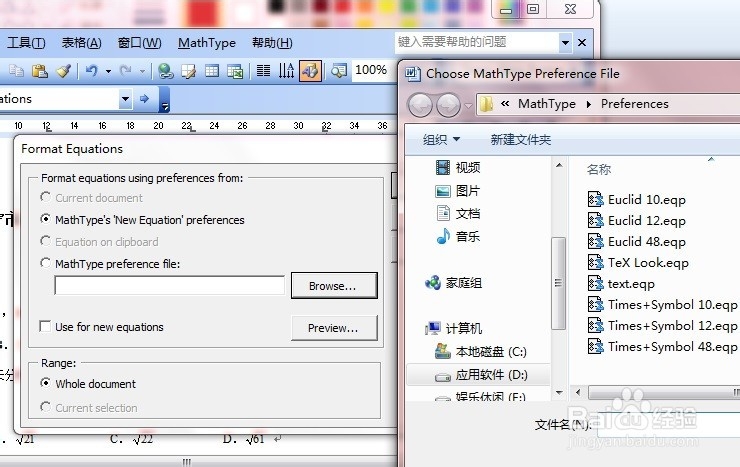Click the Browse... button
The image size is (740, 467).
click(334, 285)
